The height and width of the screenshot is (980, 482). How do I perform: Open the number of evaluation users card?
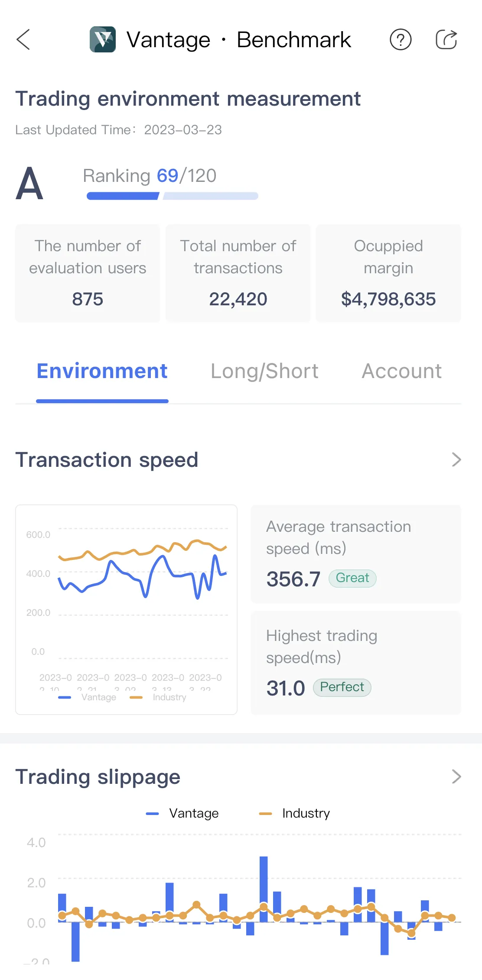pyautogui.click(x=88, y=273)
